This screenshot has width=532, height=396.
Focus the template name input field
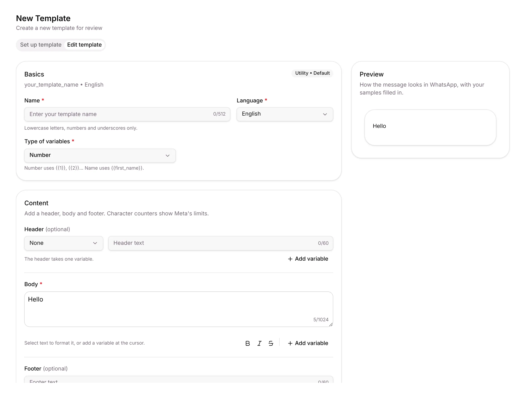(x=127, y=114)
